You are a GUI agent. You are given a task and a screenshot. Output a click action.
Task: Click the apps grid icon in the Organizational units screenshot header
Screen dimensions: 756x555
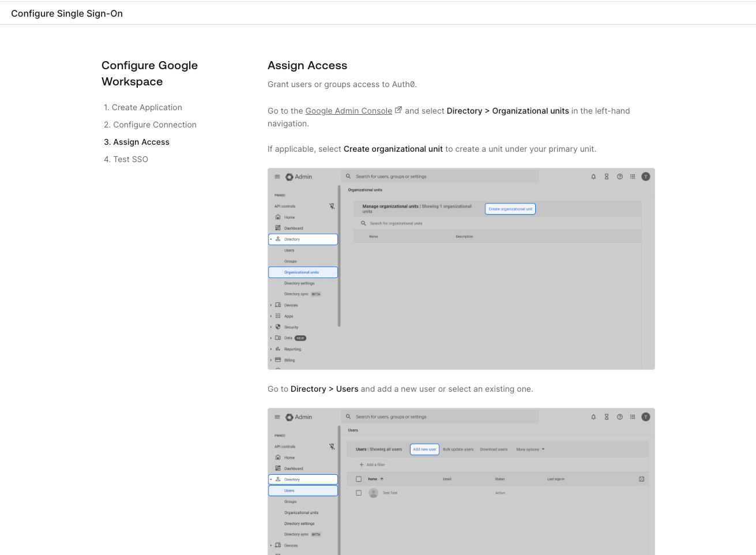point(633,177)
